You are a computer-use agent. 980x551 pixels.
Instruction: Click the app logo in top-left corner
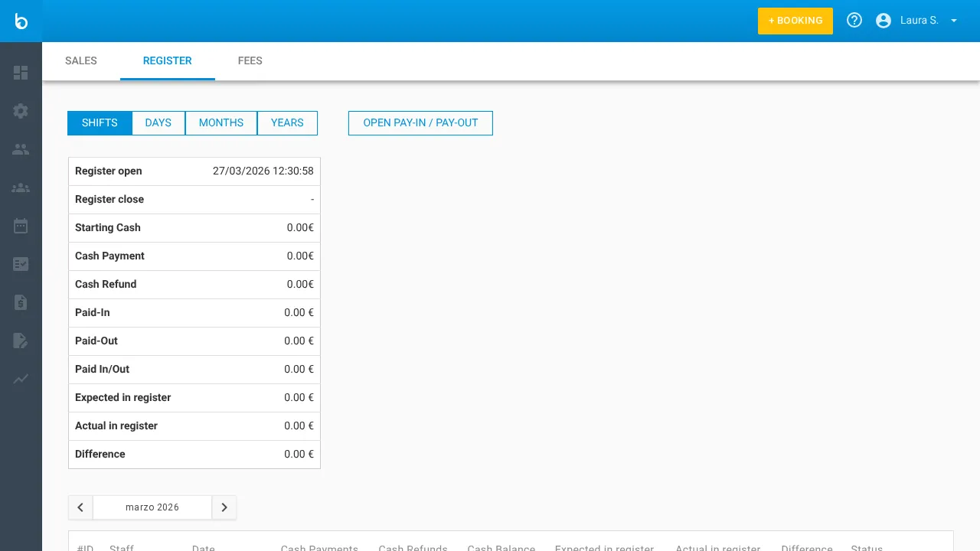coord(21,21)
